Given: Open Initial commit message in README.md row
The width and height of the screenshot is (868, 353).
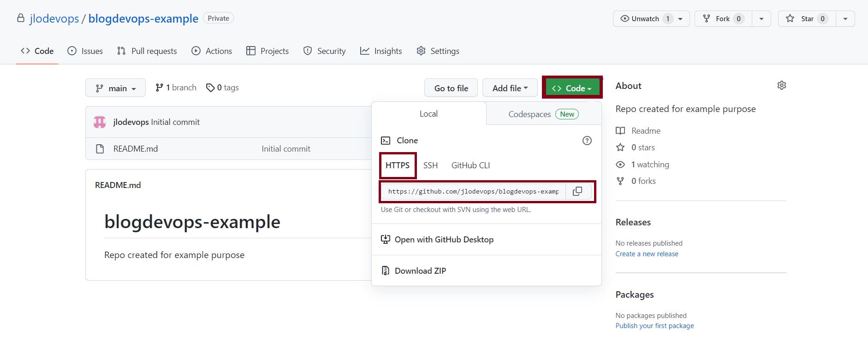Looking at the screenshot, I should [x=286, y=149].
